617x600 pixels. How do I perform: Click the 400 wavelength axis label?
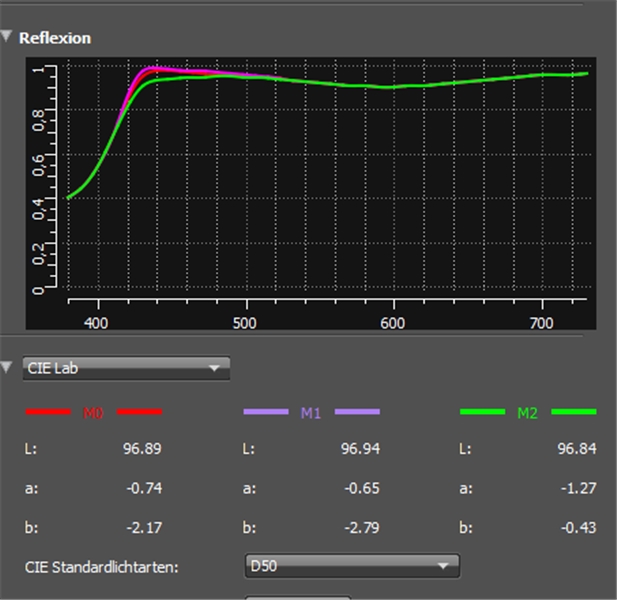click(97, 324)
